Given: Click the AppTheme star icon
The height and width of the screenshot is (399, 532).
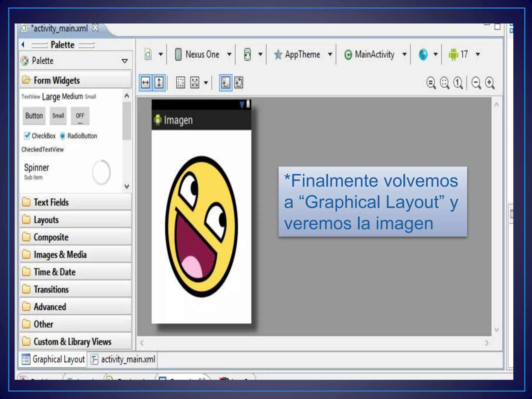Looking at the screenshot, I should click(x=278, y=55).
